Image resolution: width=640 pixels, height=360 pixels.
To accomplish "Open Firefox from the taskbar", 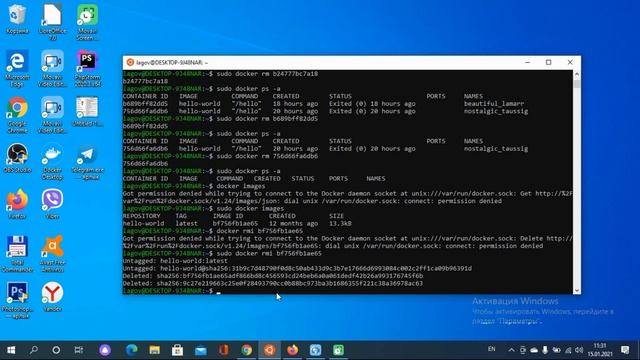I will [x=292, y=350].
